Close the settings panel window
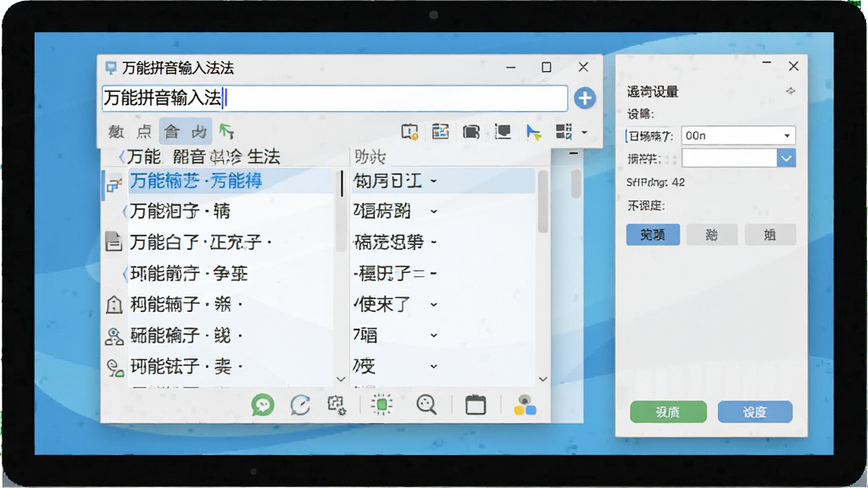 pyautogui.click(x=793, y=66)
